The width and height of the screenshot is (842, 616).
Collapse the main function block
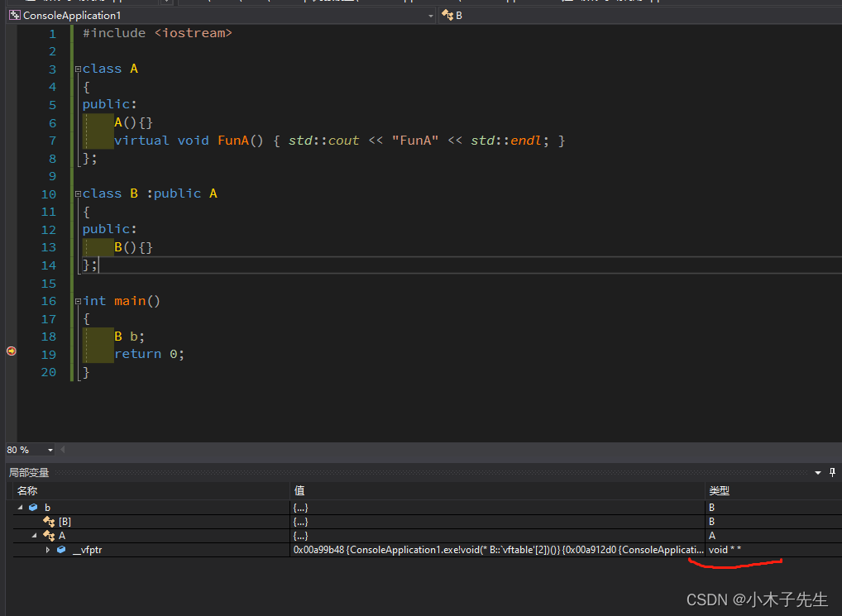tap(78, 302)
